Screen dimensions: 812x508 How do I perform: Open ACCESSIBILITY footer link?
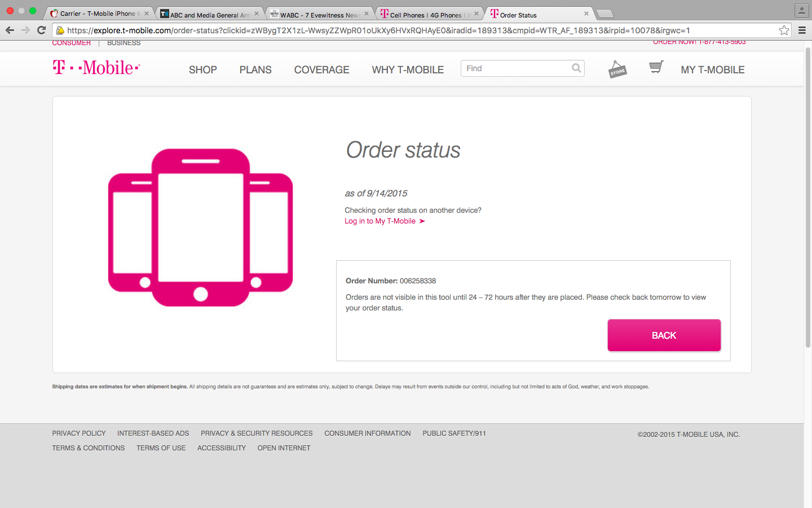click(x=222, y=448)
